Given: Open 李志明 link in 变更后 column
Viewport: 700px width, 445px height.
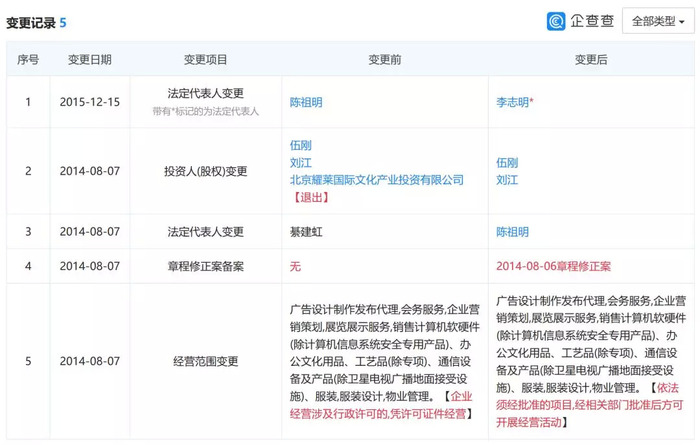Looking at the screenshot, I should tap(512, 102).
